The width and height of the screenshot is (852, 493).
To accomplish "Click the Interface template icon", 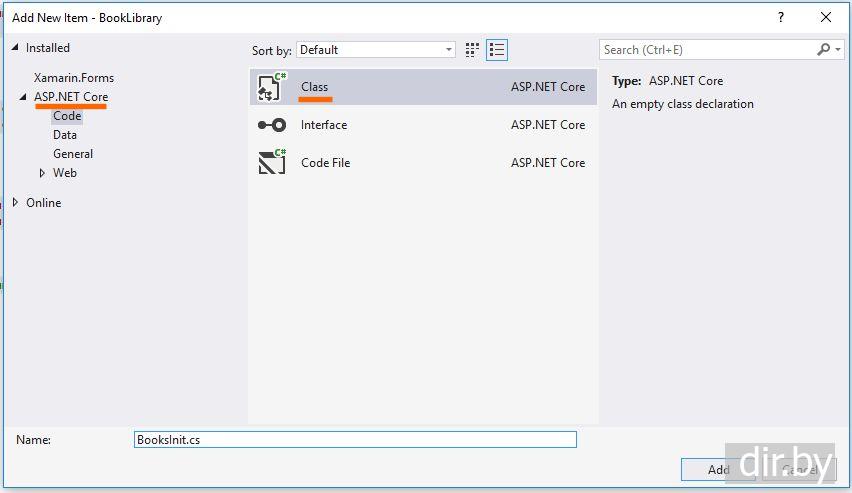I will coord(272,125).
